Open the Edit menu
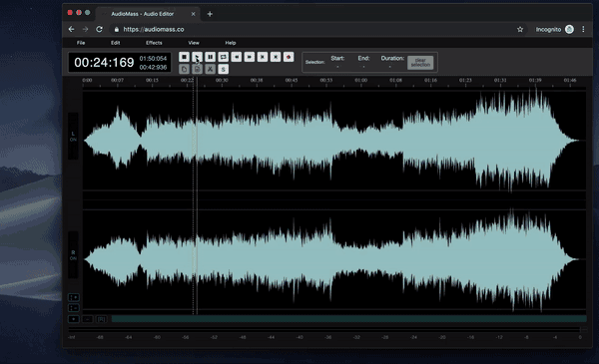 [116, 43]
